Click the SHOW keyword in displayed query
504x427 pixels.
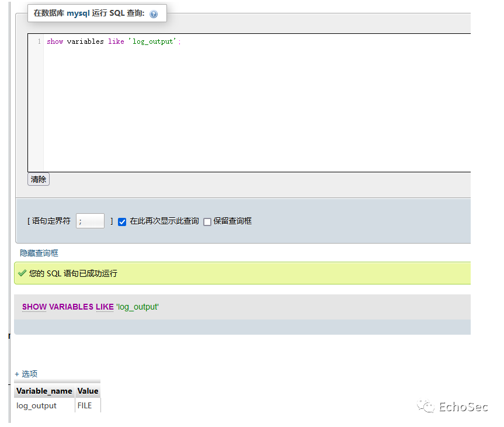click(34, 307)
